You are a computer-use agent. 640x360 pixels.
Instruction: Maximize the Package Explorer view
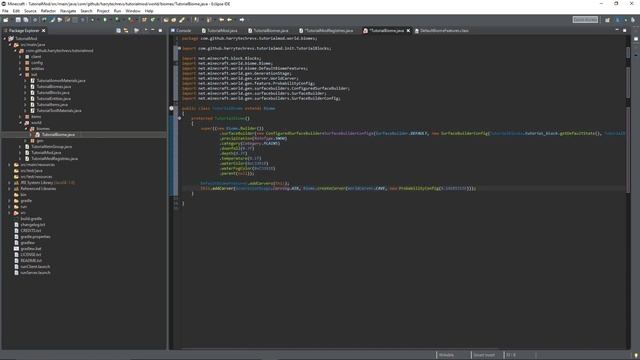click(x=160, y=31)
